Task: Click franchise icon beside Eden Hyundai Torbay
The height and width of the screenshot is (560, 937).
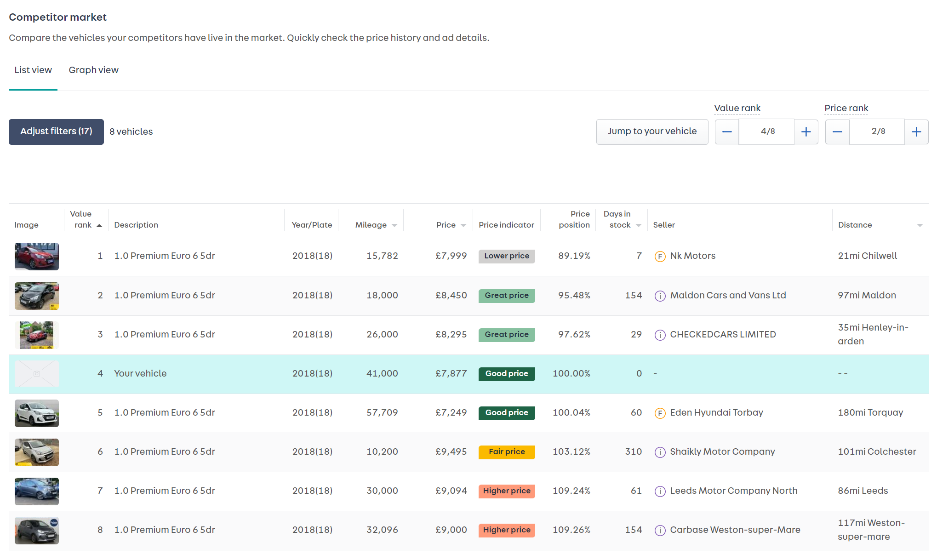Action: tap(660, 413)
